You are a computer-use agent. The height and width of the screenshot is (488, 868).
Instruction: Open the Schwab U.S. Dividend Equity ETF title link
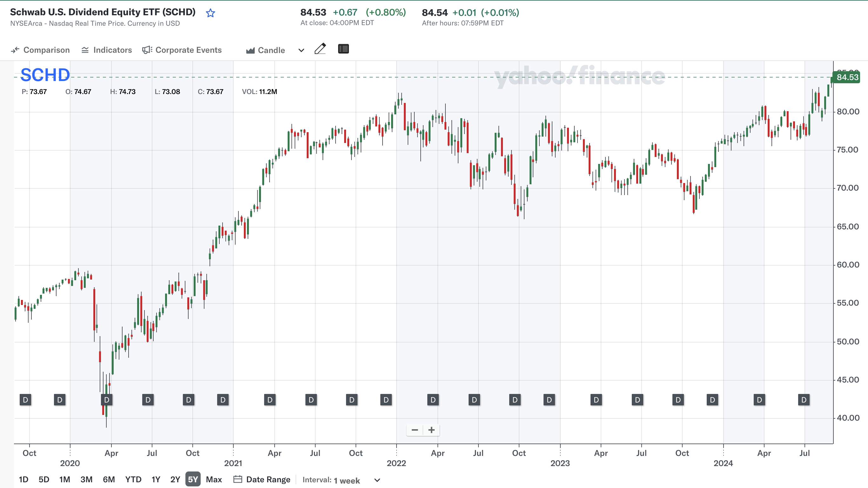[103, 12]
